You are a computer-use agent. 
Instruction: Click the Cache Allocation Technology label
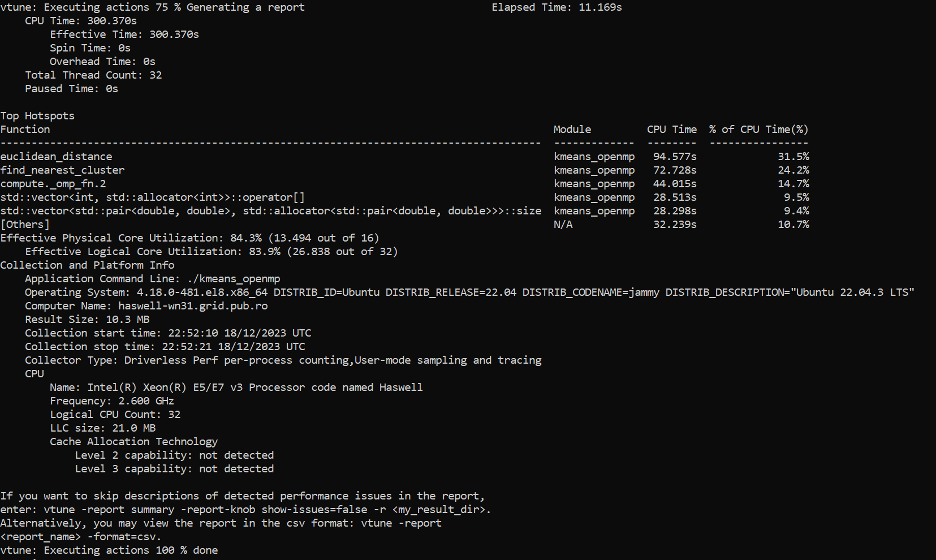tap(133, 442)
